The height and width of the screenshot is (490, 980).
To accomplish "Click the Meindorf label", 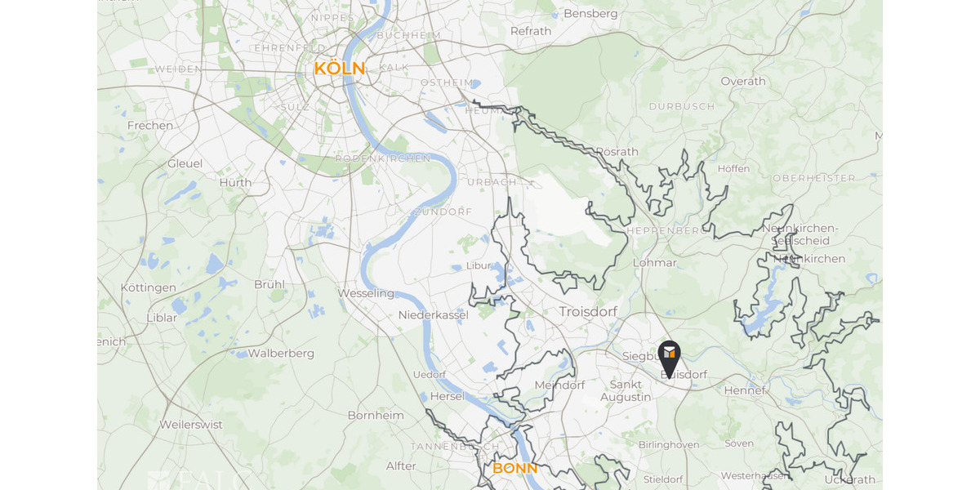I will point(559,385).
